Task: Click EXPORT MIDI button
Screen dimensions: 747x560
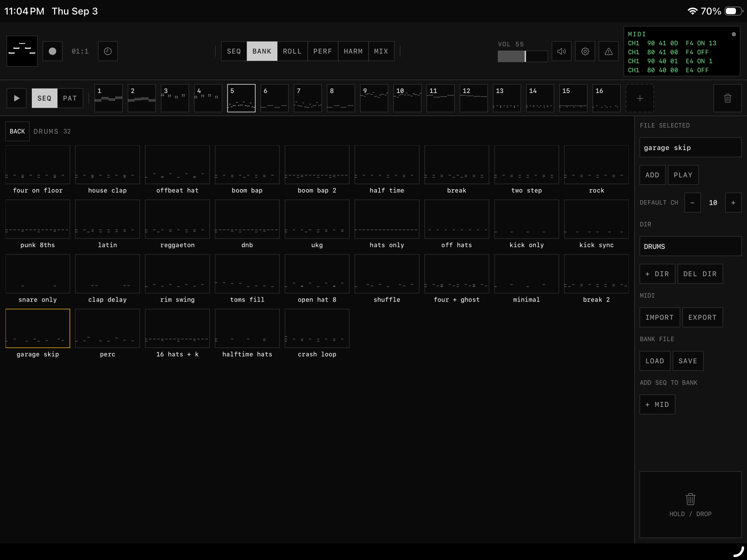Action: click(x=702, y=317)
